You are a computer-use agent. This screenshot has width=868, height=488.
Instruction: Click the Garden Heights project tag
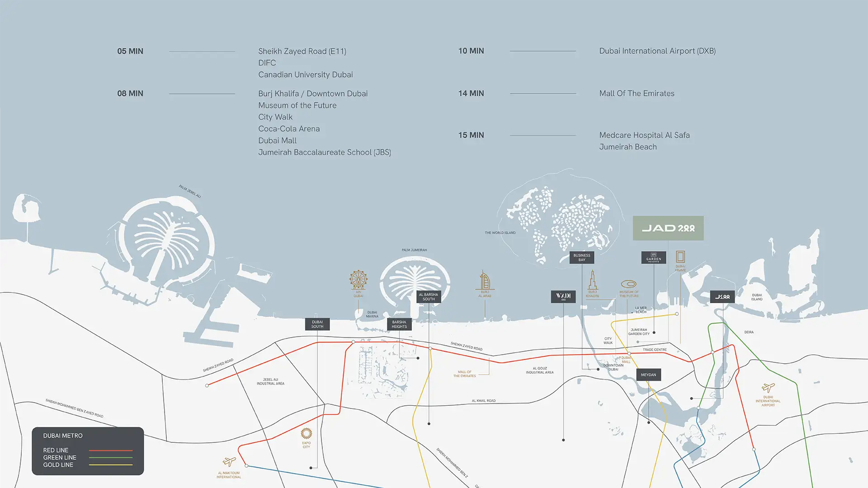(653, 258)
